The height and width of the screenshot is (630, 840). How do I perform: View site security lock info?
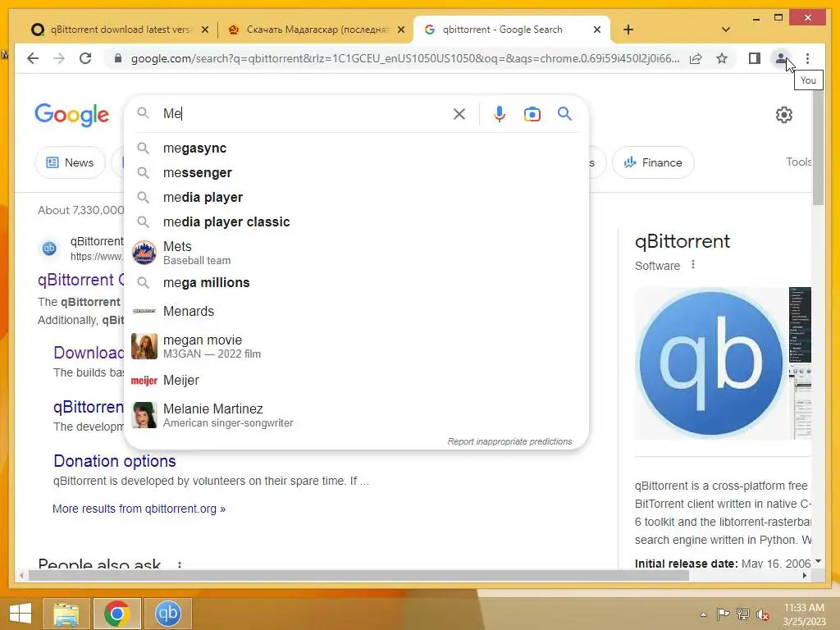(118, 58)
